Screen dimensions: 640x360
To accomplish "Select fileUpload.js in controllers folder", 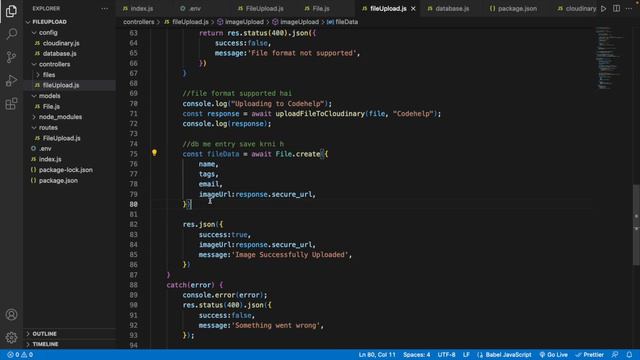I will tap(61, 85).
